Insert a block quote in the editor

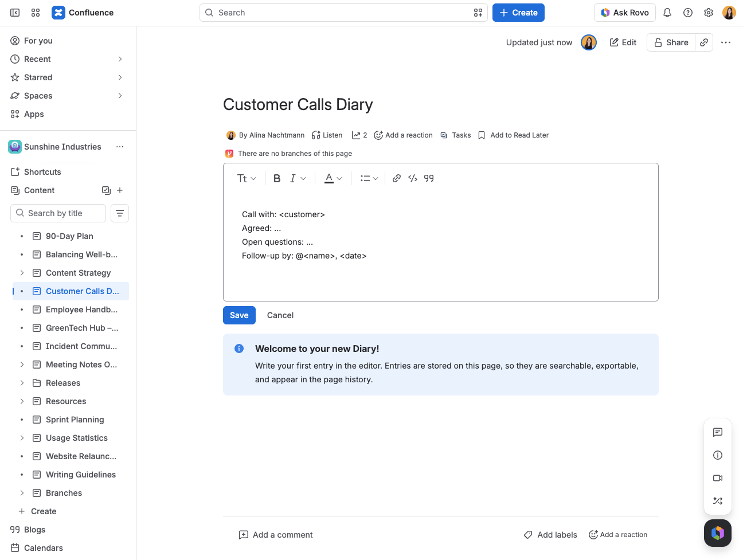pyautogui.click(x=429, y=178)
